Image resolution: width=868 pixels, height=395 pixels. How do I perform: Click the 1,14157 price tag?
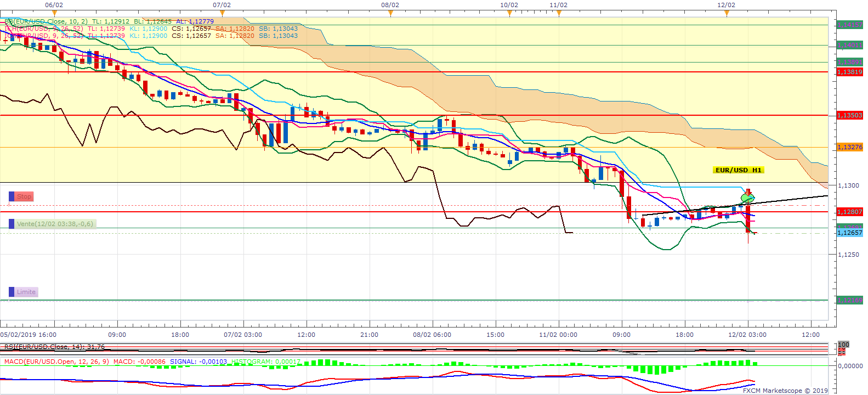click(849, 25)
